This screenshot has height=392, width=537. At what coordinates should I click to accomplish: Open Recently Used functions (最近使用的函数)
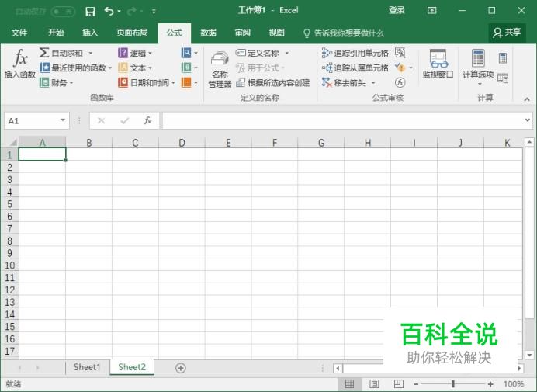click(x=76, y=68)
